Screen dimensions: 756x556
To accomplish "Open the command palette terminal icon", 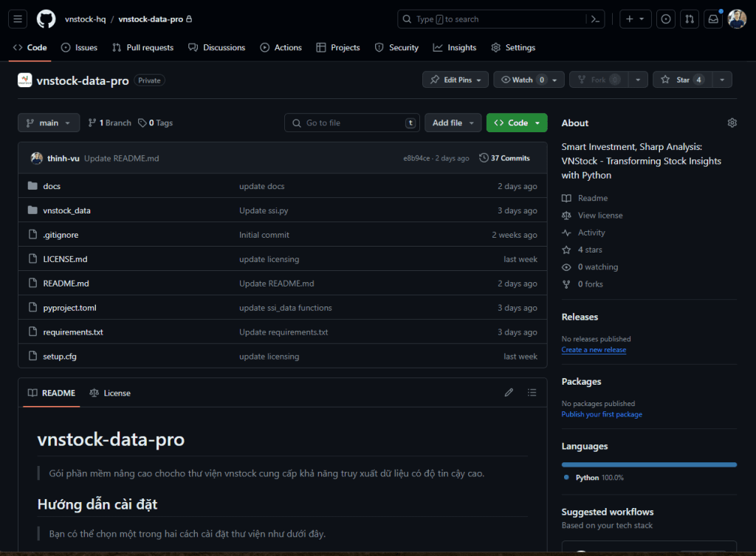I will tap(595, 18).
